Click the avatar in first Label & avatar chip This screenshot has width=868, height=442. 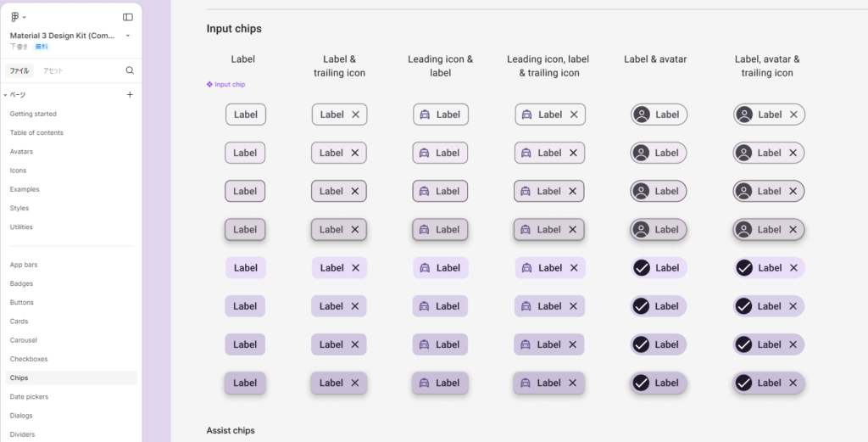click(x=642, y=115)
